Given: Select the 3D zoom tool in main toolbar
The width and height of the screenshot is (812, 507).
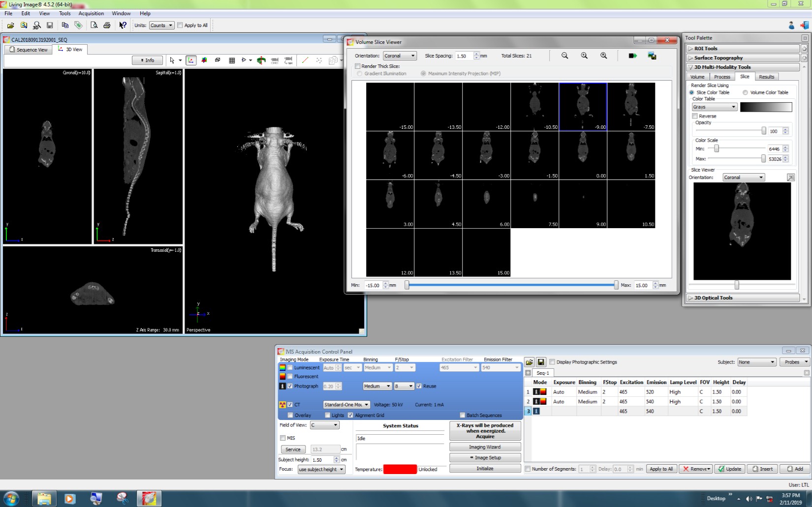Looking at the screenshot, I should pyautogui.click(x=37, y=25).
